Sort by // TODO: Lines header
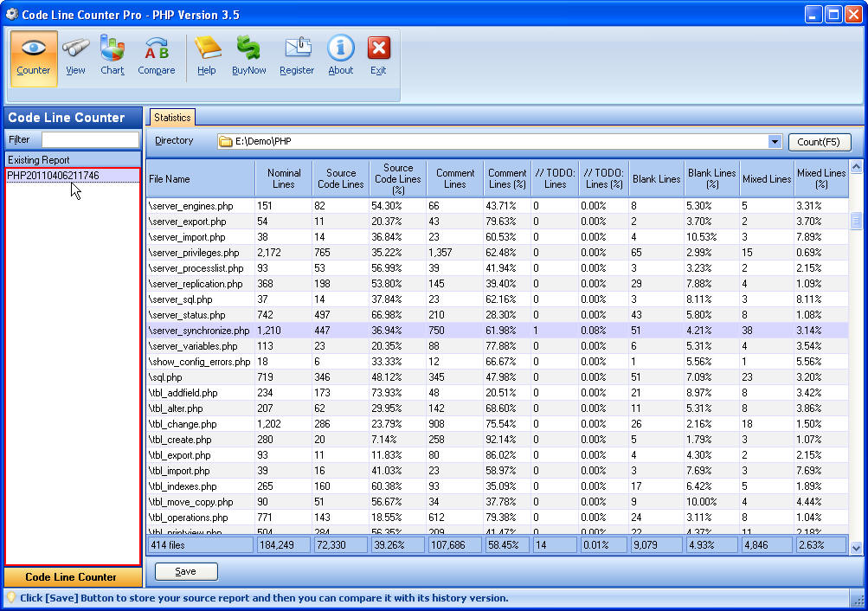Viewport: 868px width, 611px height. [555, 179]
